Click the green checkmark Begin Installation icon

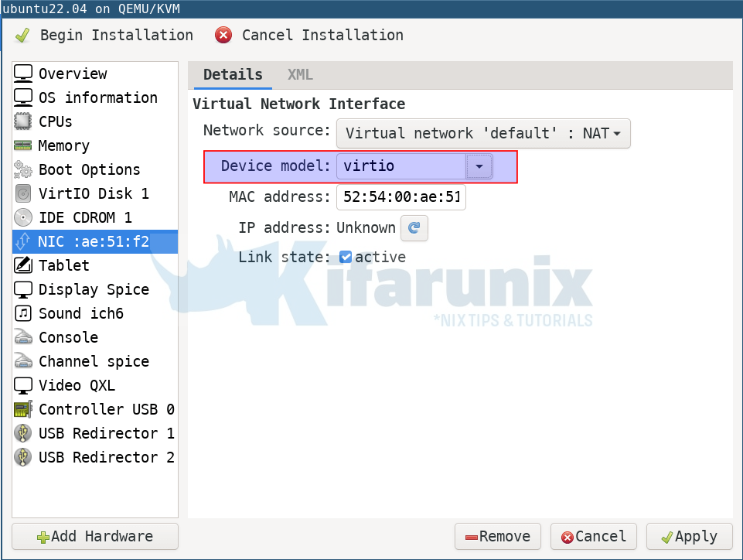pyautogui.click(x=22, y=35)
